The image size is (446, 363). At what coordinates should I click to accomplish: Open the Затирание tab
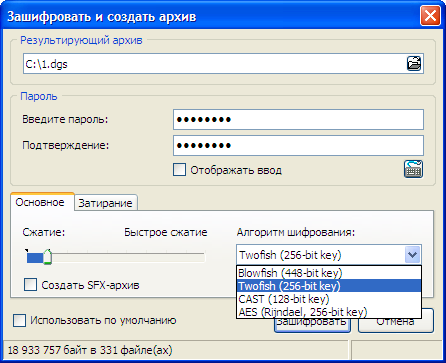point(105,203)
